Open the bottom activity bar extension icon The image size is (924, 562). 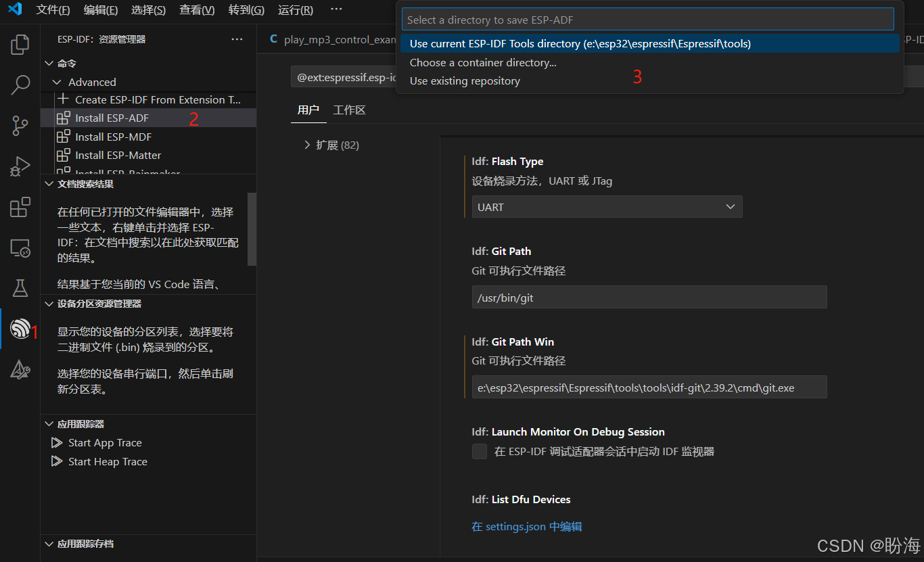coord(20,369)
